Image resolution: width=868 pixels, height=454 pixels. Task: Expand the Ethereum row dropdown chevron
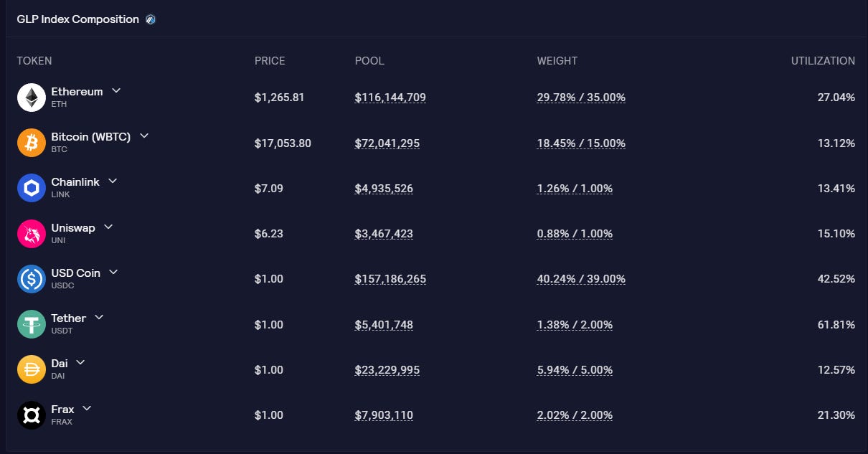(116, 90)
